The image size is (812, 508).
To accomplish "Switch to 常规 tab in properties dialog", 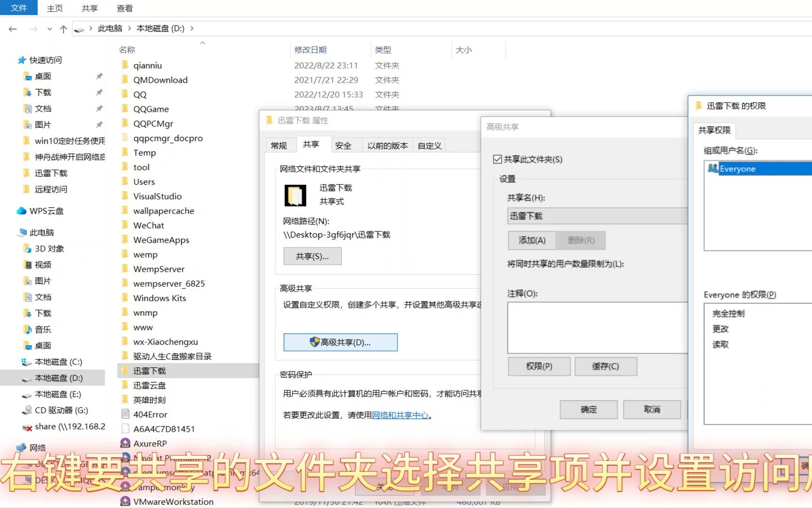I will pos(279,146).
